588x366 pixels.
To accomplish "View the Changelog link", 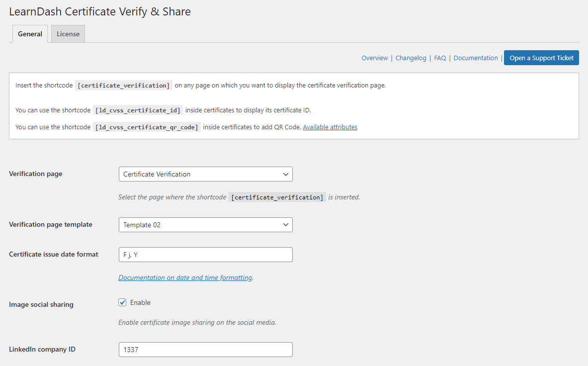I will [x=411, y=58].
